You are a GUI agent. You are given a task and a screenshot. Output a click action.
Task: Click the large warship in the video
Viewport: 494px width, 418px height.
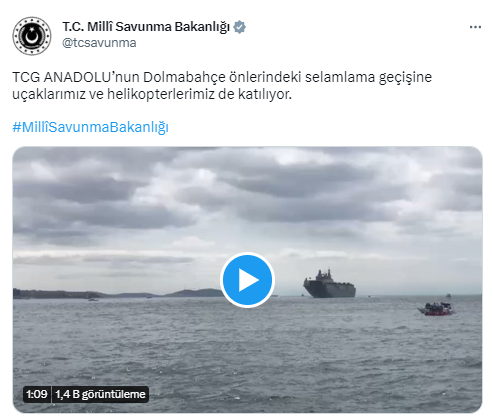click(x=329, y=284)
